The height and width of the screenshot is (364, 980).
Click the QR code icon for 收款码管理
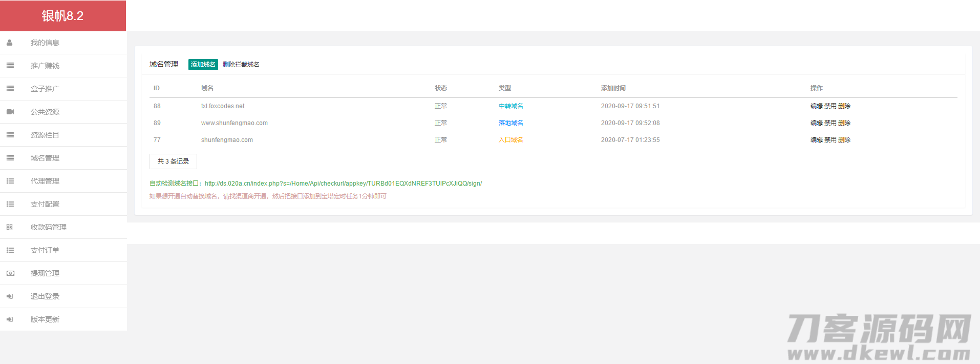[10, 227]
